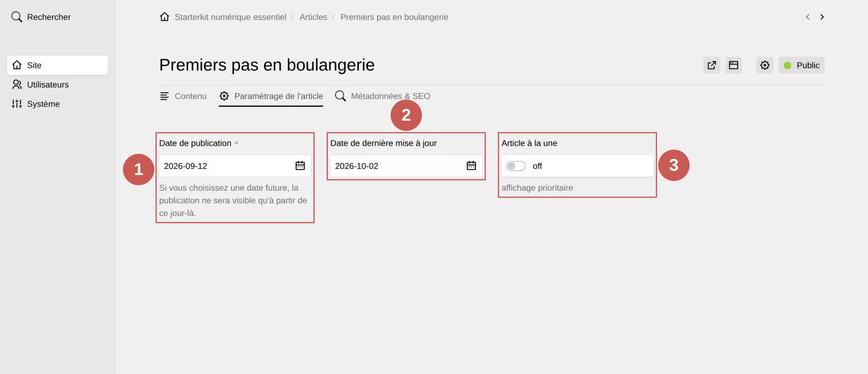
Task: Open calendar for Date de publication
Action: (300, 166)
